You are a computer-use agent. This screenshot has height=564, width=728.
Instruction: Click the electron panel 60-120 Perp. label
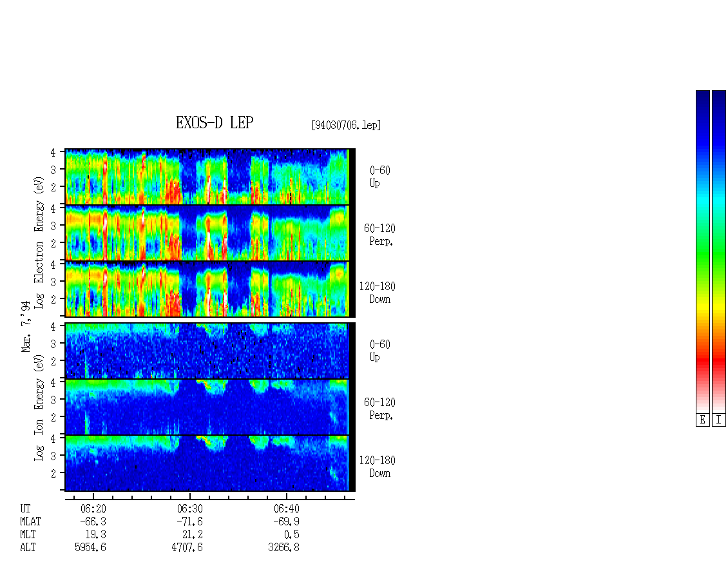379,235
